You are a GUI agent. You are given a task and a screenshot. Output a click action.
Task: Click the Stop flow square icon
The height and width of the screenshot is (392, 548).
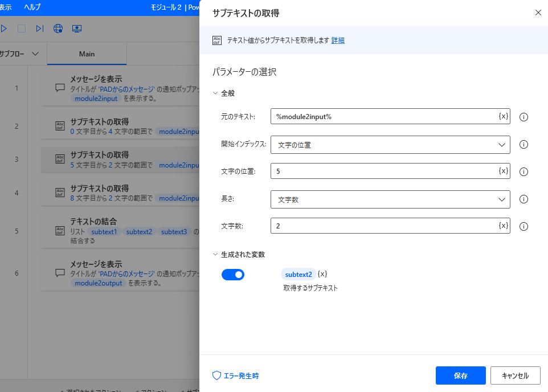tap(22, 28)
